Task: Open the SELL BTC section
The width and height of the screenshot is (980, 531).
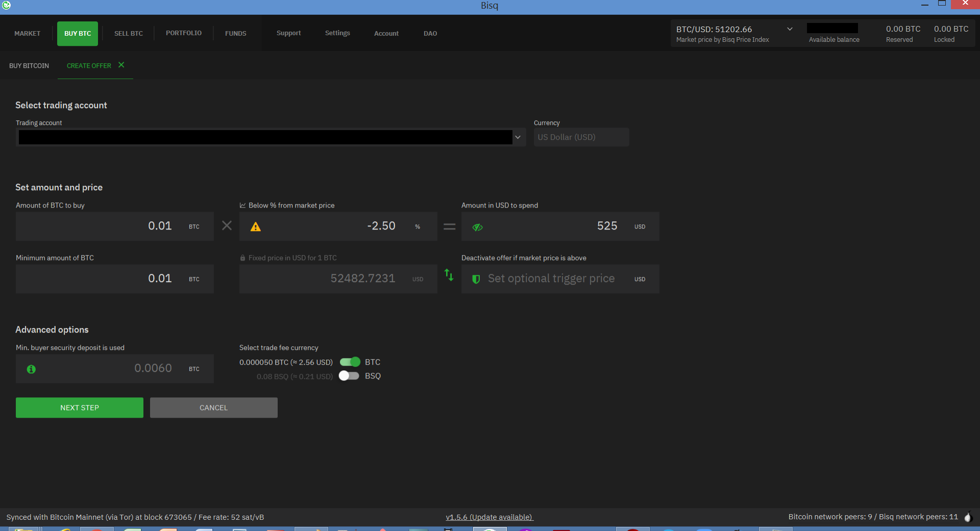Action: 128,33
